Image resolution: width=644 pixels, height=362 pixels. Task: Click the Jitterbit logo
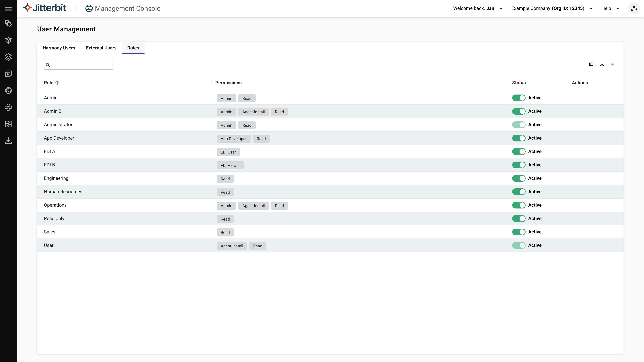45,8
